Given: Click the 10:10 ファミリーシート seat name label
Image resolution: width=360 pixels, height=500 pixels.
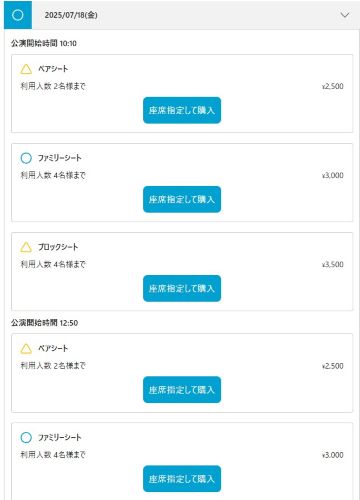Looking at the screenshot, I should (x=59, y=158).
